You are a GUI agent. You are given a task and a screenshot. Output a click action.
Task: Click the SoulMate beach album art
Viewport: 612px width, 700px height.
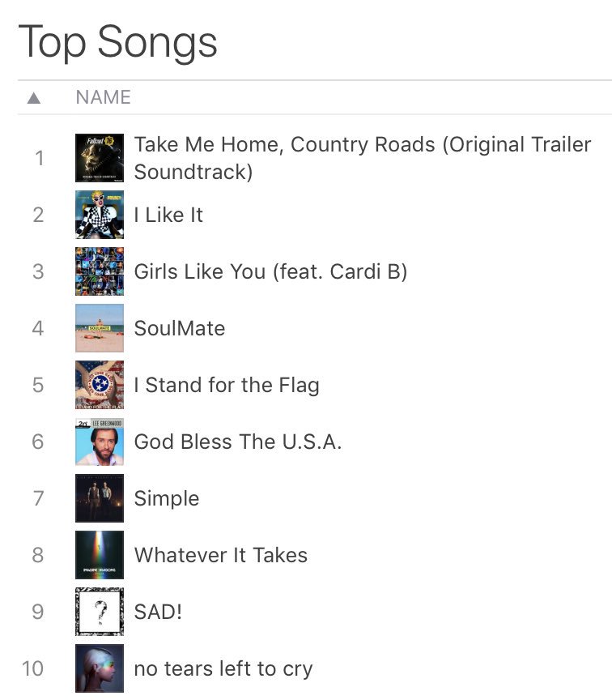coord(100,328)
